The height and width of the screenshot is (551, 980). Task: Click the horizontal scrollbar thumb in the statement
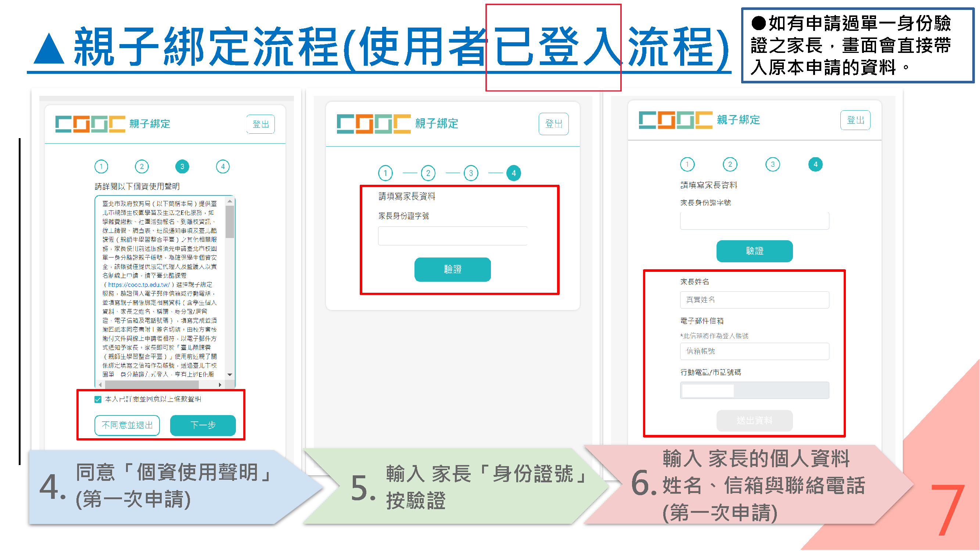coord(151,385)
